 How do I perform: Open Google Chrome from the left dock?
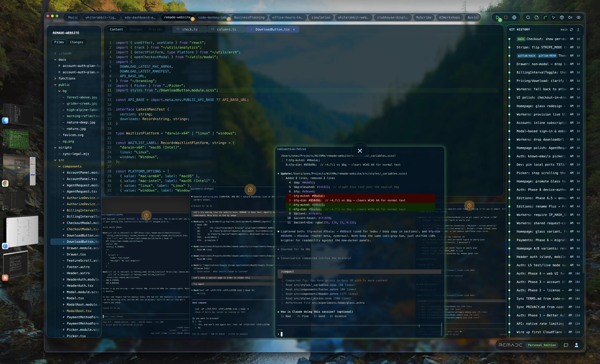(x=5, y=183)
